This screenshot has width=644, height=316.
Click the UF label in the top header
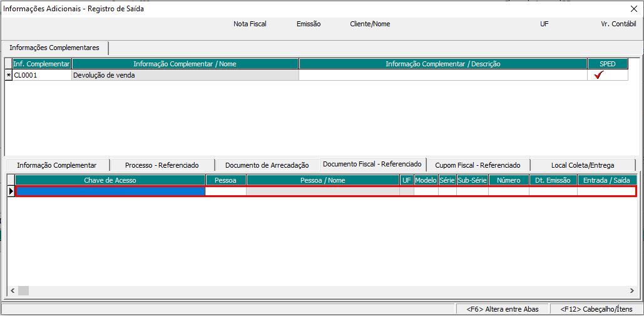544,24
